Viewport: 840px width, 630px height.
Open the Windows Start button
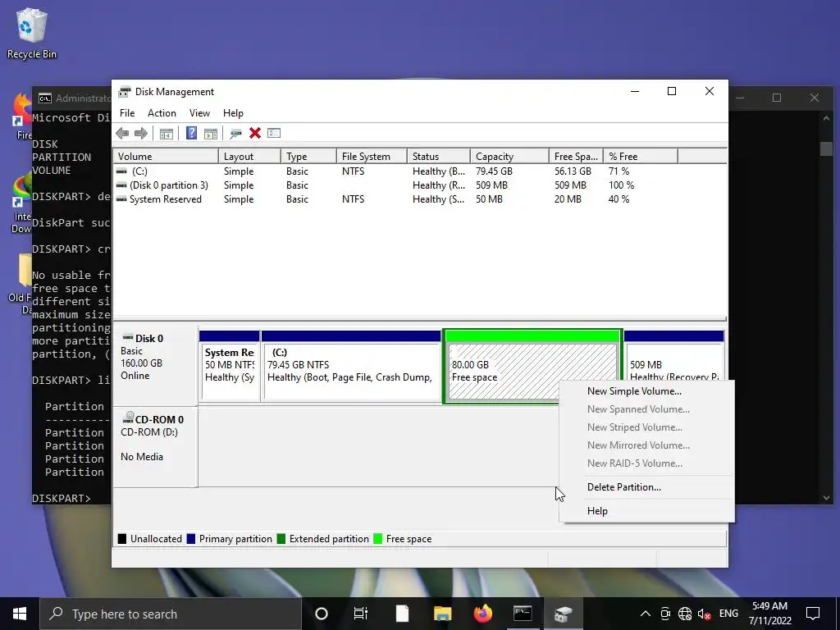coord(20,614)
